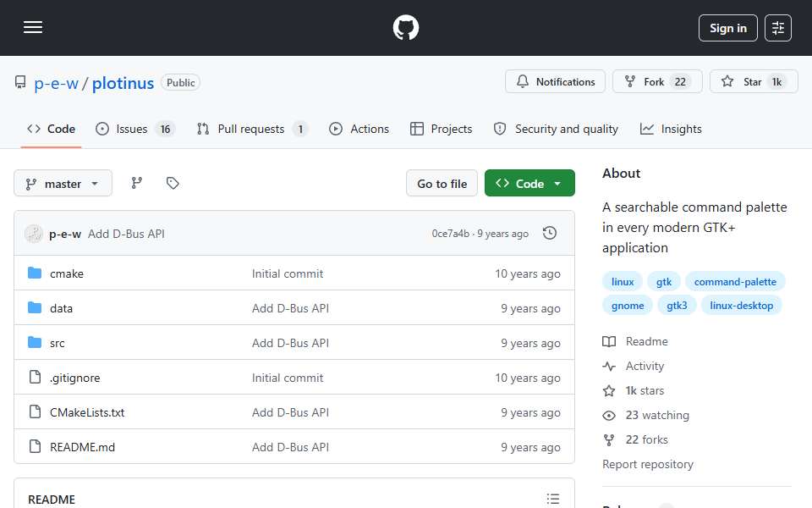The height and width of the screenshot is (508, 812).
Task: Open the Projects tab
Action: click(442, 129)
